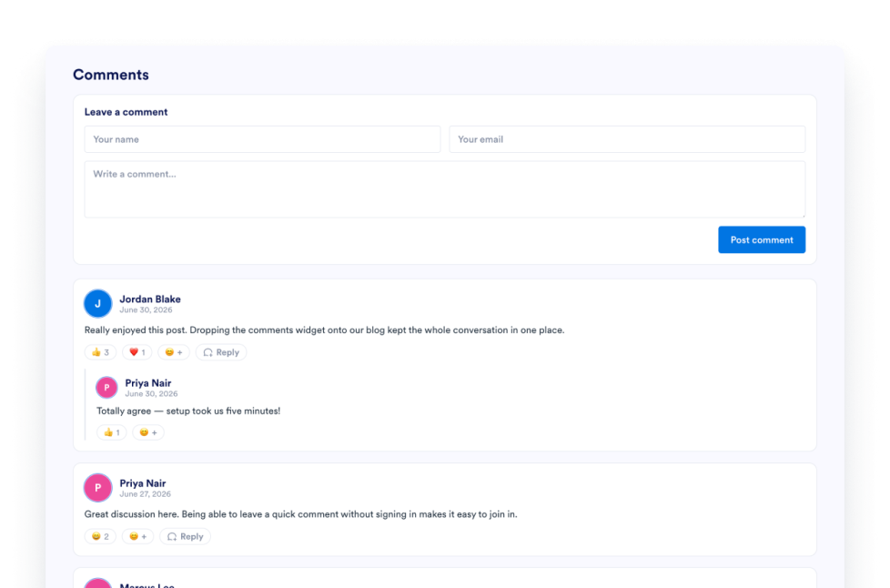The width and height of the screenshot is (890, 588).
Task: Click the Comments heading
Action: coord(111,75)
